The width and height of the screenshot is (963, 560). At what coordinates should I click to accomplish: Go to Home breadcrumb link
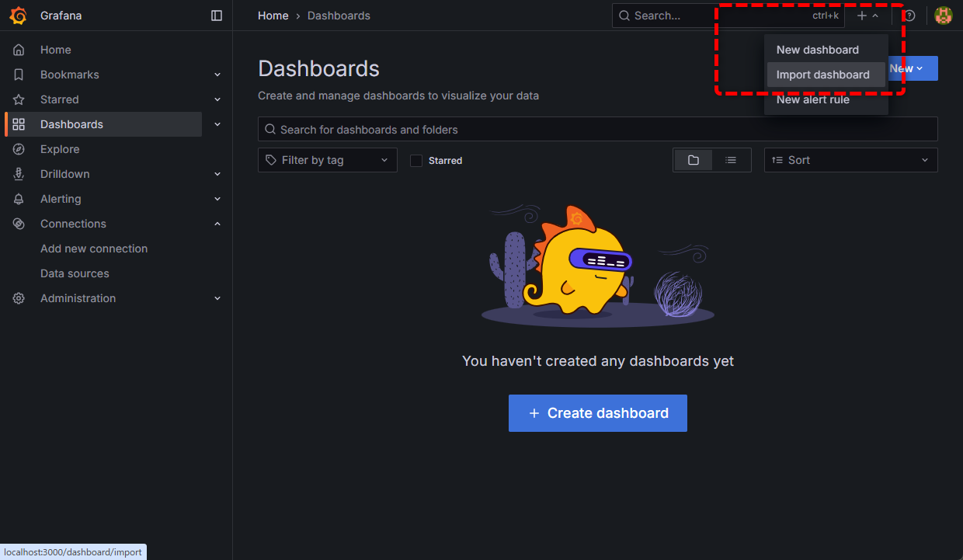(273, 16)
